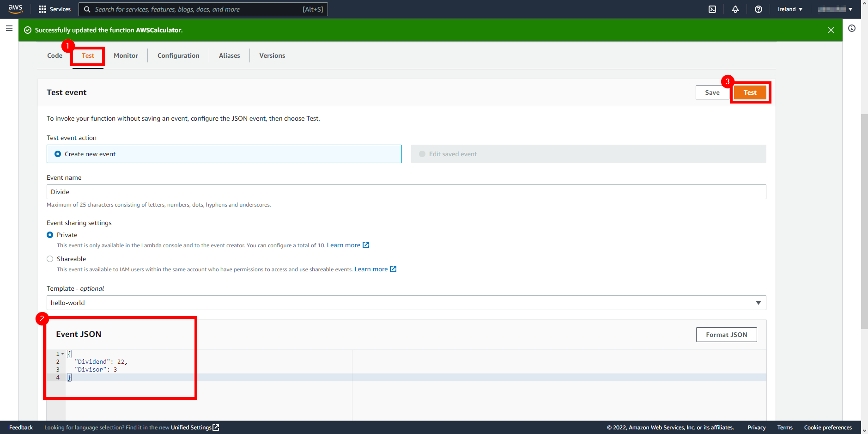
Task: Dismiss the success banner
Action: pyautogui.click(x=831, y=30)
